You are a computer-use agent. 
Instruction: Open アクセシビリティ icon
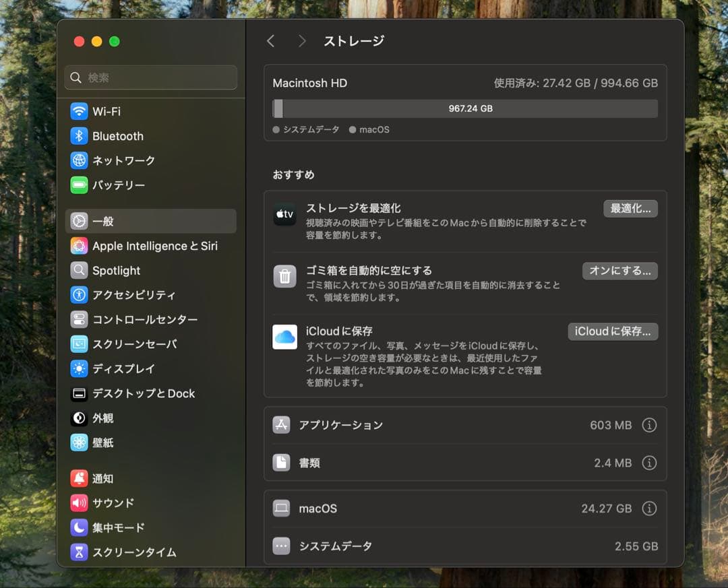tap(79, 295)
